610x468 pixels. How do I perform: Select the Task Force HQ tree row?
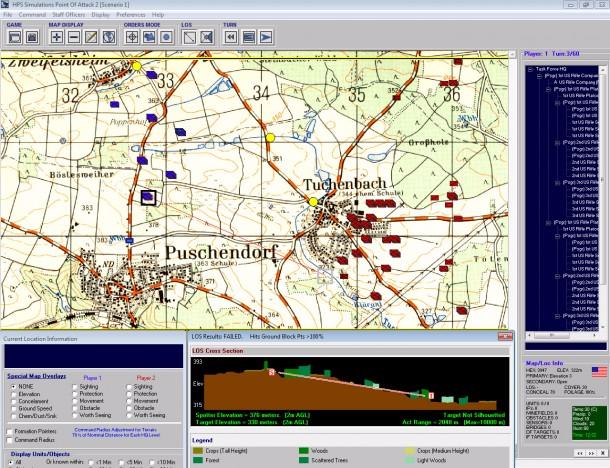[551, 69]
